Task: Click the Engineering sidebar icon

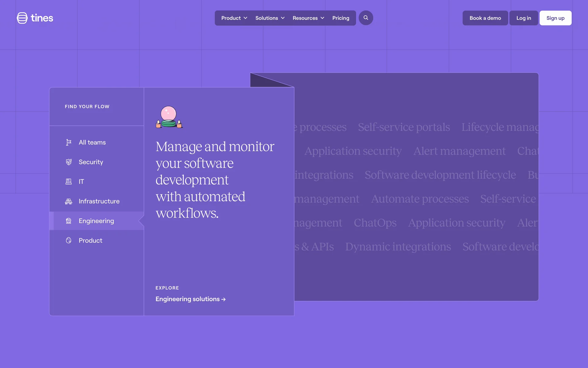Action: (69, 221)
